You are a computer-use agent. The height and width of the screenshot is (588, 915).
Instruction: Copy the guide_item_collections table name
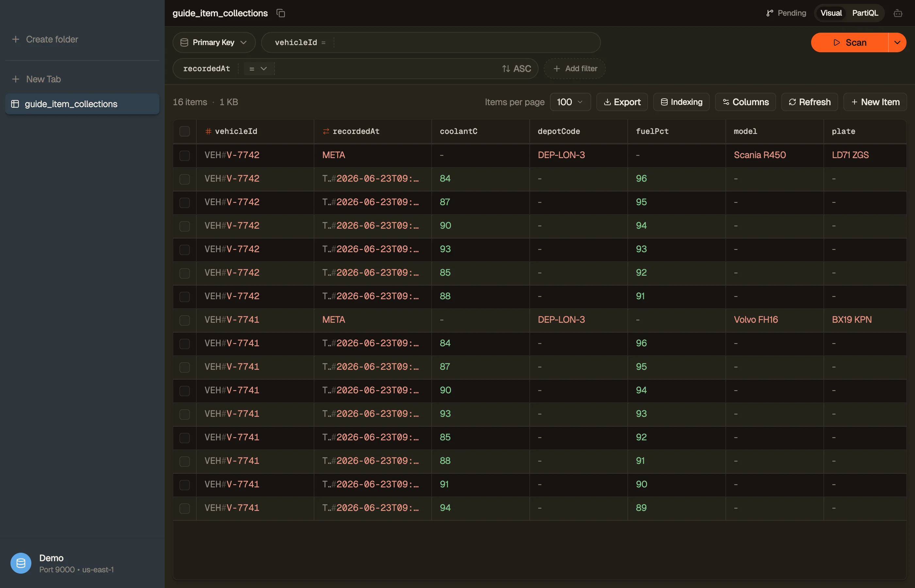(x=281, y=13)
